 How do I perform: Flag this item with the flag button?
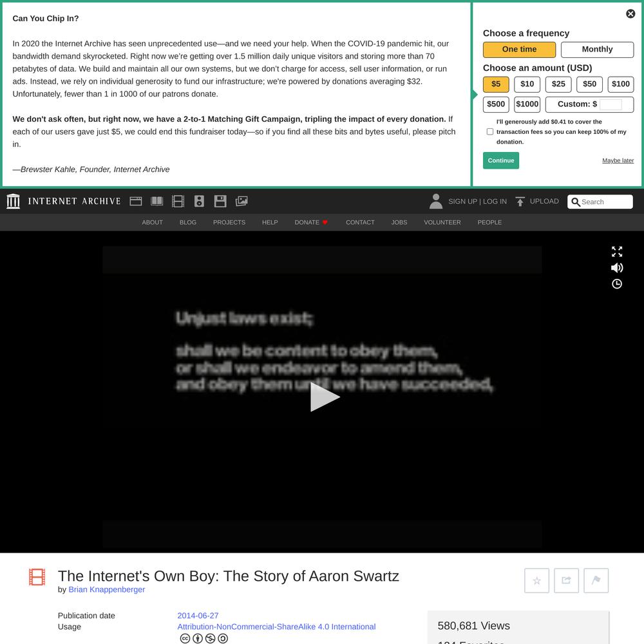tap(596, 581)
